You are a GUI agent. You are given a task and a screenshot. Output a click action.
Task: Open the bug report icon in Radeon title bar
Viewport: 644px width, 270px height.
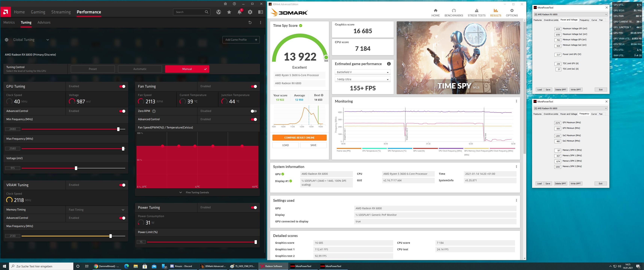[x=225, y=4]
